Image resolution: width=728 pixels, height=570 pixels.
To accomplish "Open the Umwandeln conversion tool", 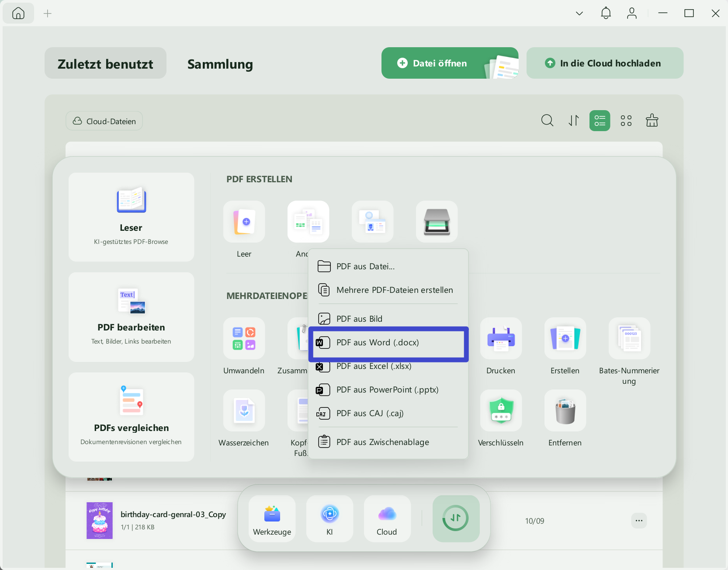I will [x=244, y=338].
